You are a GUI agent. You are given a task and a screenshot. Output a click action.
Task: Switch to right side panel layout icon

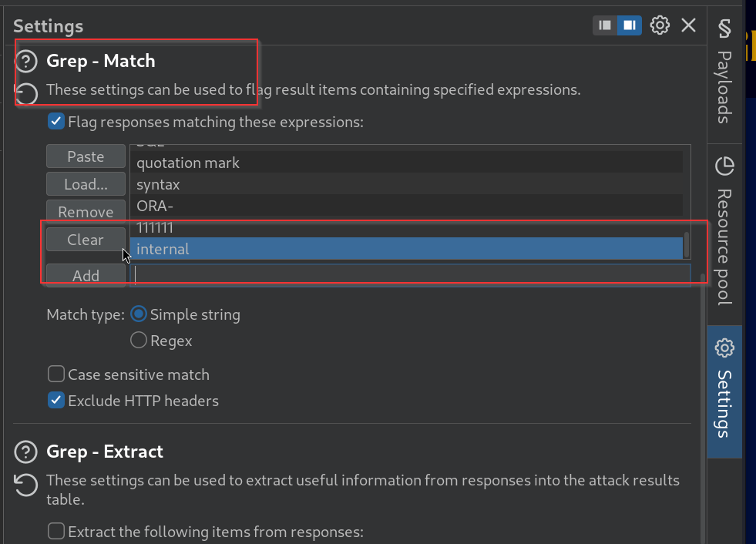click(630, 25)
